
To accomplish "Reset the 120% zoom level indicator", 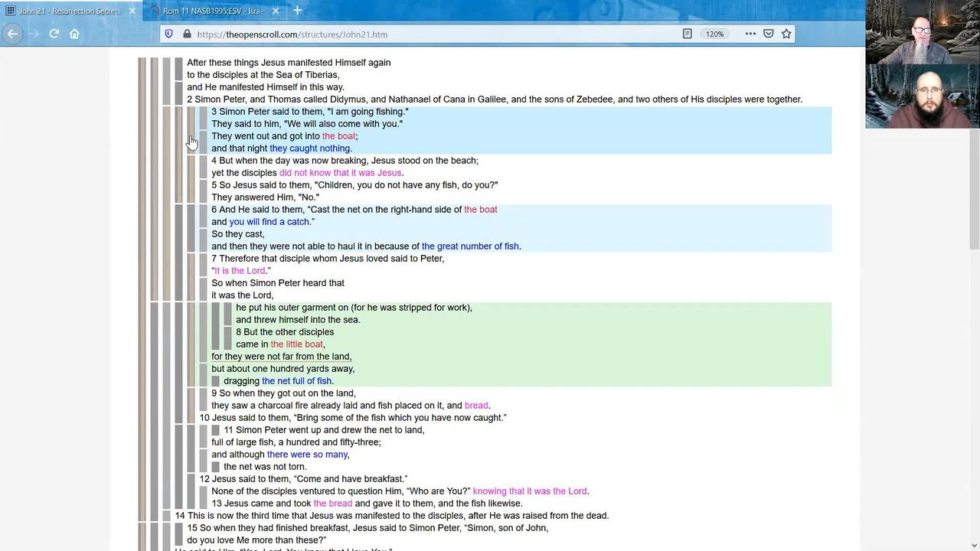I will [714, 34].
